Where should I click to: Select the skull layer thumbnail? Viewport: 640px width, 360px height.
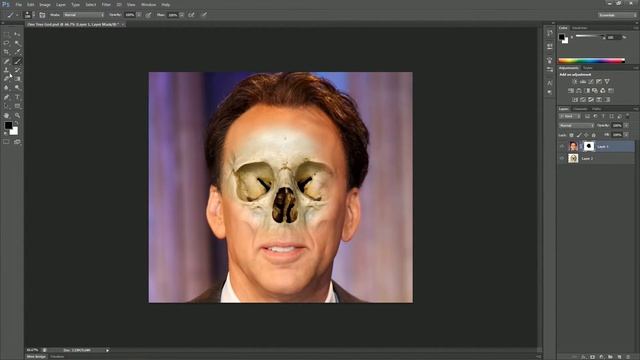click(573, 158)
